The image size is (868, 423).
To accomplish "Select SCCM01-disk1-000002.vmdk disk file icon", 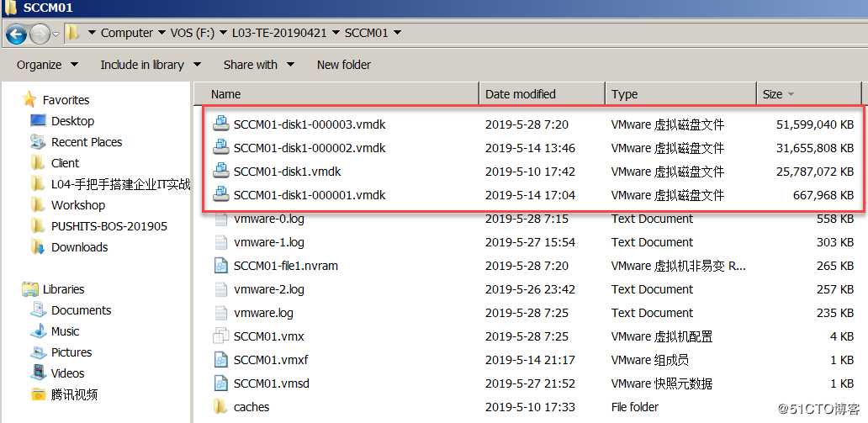I will (x=221, y=148).
